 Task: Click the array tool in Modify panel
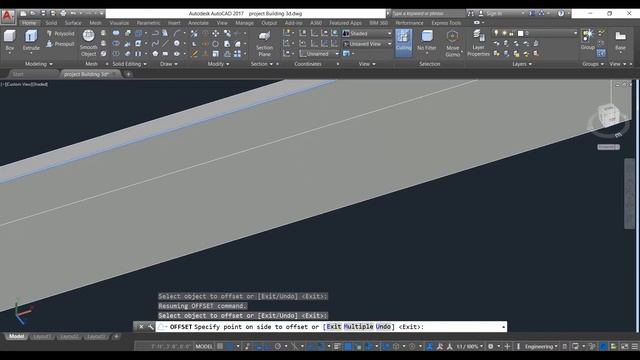[x=237, y=53]
